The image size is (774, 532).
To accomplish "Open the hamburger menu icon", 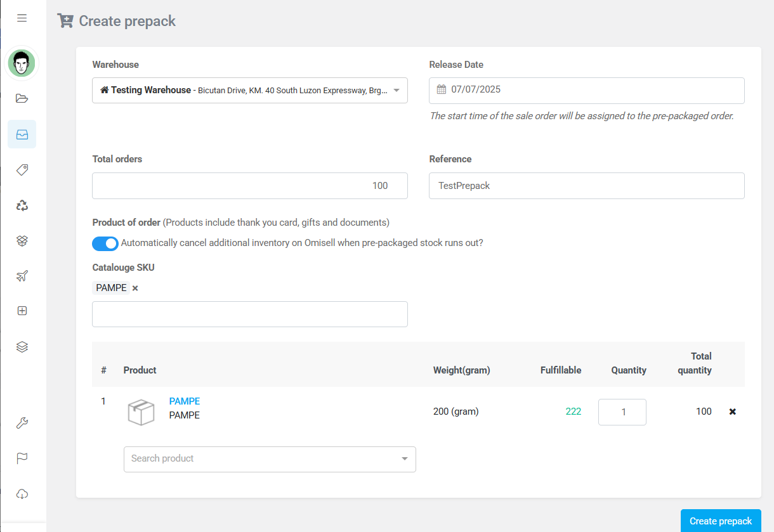I will (x=22, y=18).
